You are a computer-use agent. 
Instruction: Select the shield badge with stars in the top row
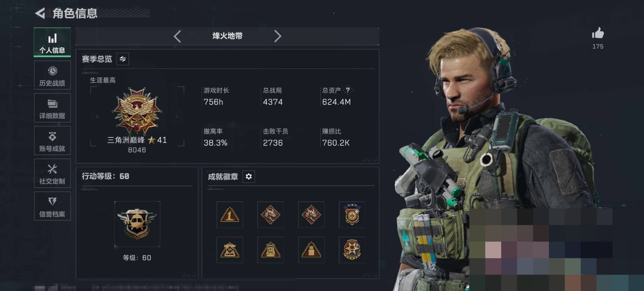tap(352, 215)
